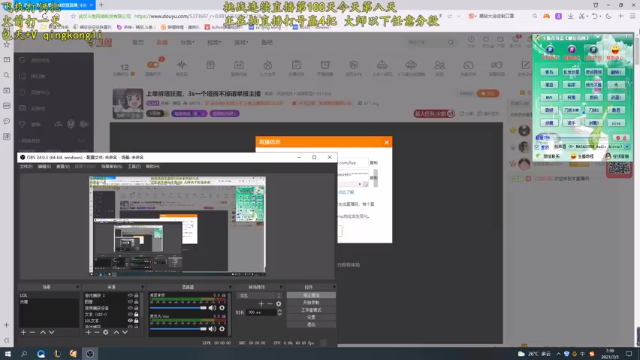Toggle the orange switch in Douyu streamer toolbar
The width and height of the screenshot is (640, 360).
153,64
